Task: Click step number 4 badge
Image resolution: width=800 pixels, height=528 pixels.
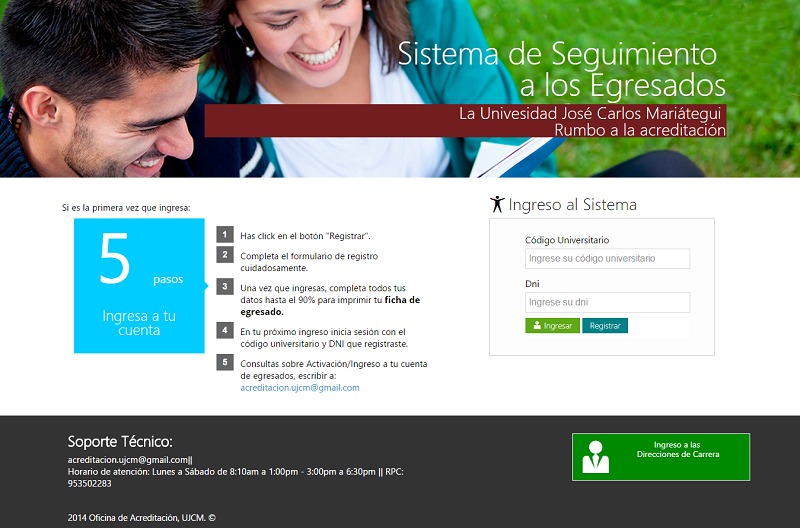Action: pos(225,330)
